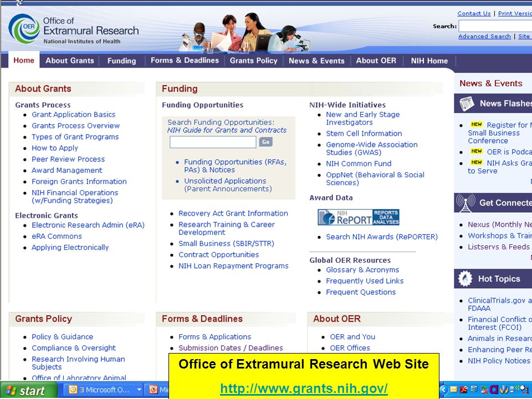
Task: Open the Applying Electronically link
Action: coord(70,247)
